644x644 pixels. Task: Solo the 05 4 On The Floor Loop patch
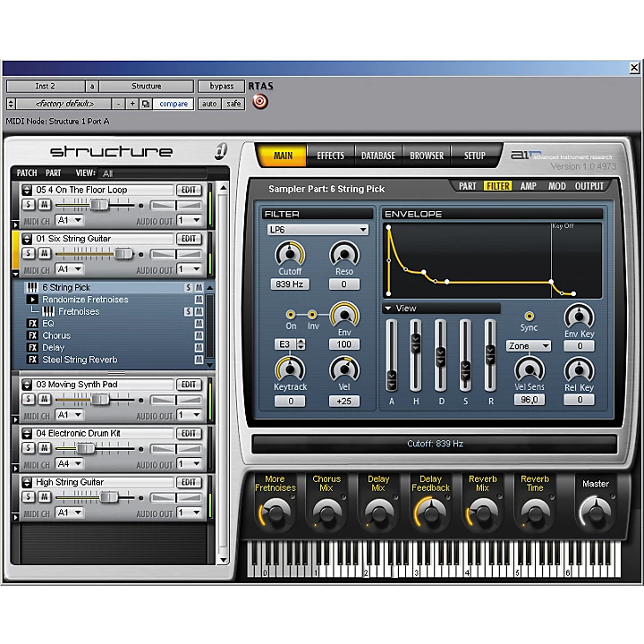point(29,204)
